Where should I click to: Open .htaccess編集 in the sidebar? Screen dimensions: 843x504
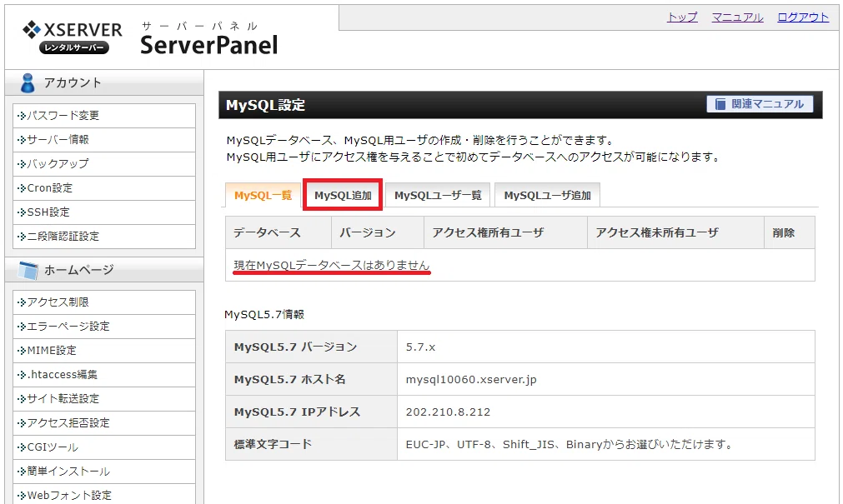[104, 375]
